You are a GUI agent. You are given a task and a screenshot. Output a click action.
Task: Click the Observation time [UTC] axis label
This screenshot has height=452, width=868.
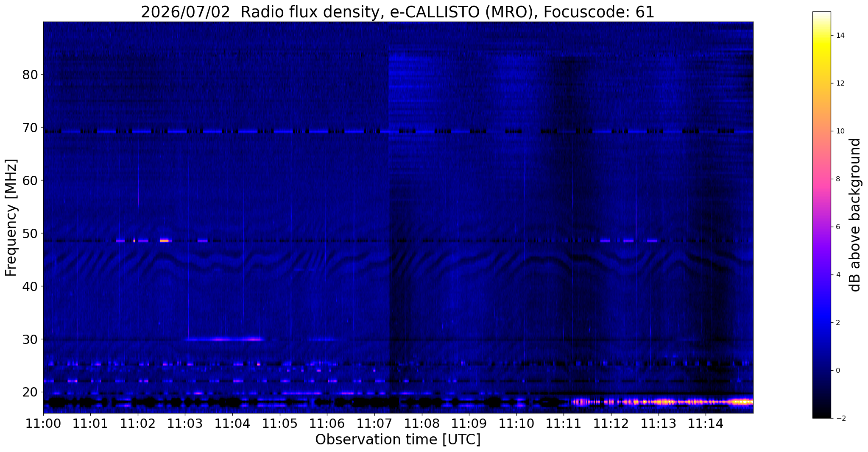pyautogui.click(x=398, y=440)
